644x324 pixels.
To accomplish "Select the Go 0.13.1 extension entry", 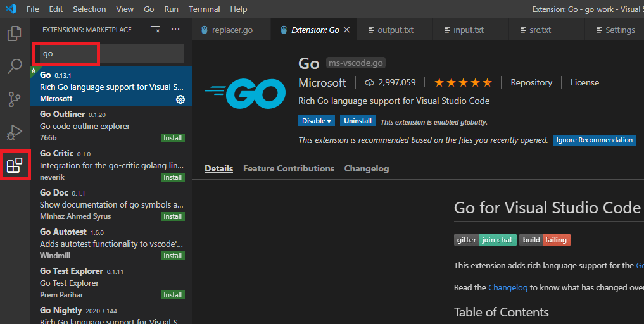I will [111, 86].
